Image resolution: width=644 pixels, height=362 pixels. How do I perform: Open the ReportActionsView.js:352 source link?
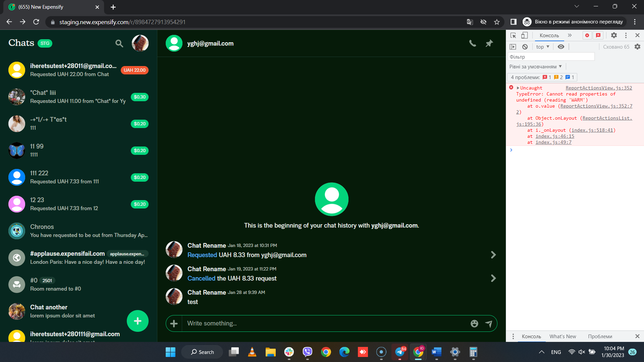(599, 88)
